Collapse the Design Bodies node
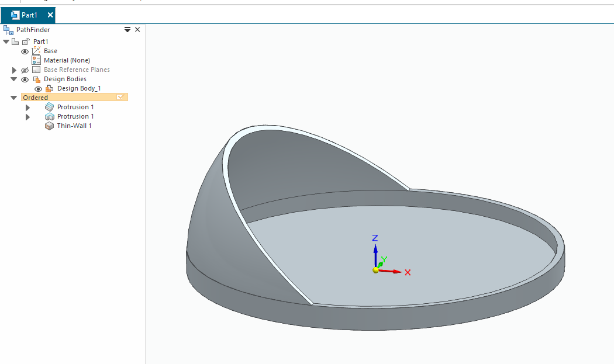The width and height of the screenshot is (614, 364). point(14,79)
